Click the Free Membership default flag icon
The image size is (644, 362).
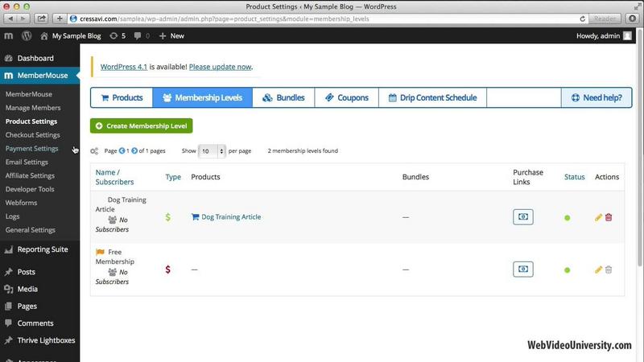[100, 252]
